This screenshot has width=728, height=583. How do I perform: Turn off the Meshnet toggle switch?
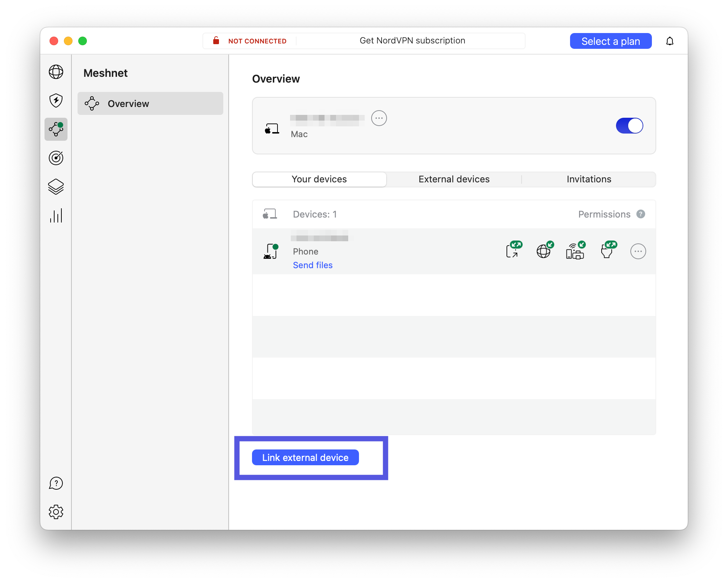pyautogui.click(x=630, y=126)
